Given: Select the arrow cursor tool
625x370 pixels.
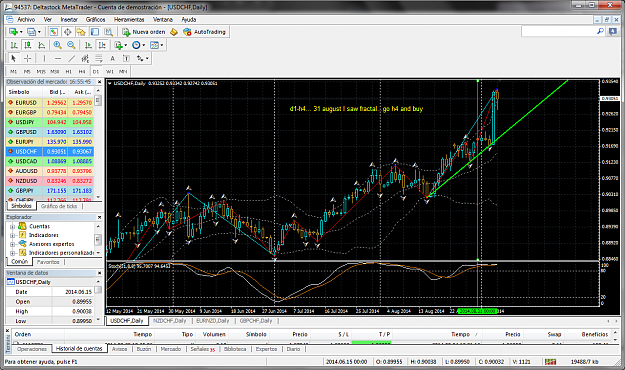Looking at the screenshot, I should point(14,58).
